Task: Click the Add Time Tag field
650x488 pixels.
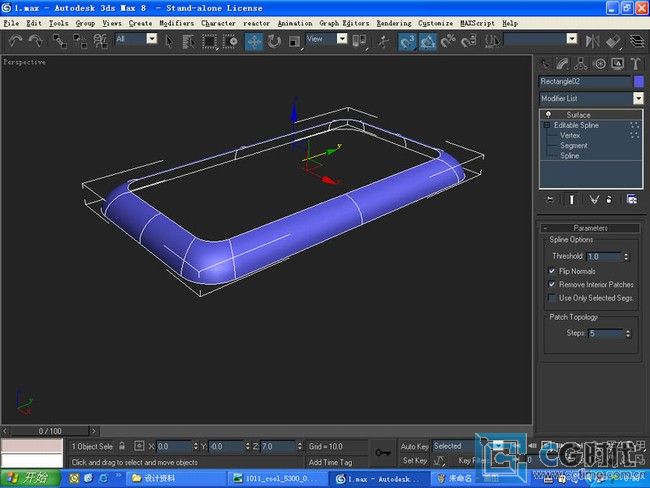Action: click(x=330, y=462)
